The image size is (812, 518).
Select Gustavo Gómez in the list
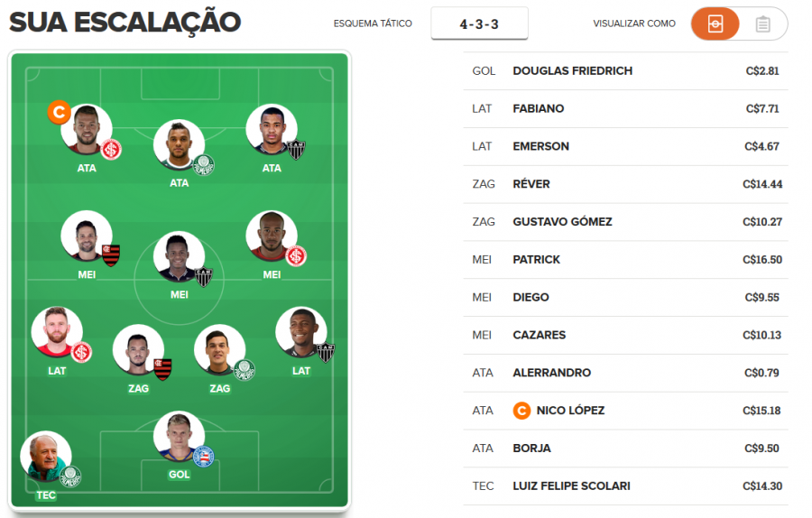coord(562,222)
